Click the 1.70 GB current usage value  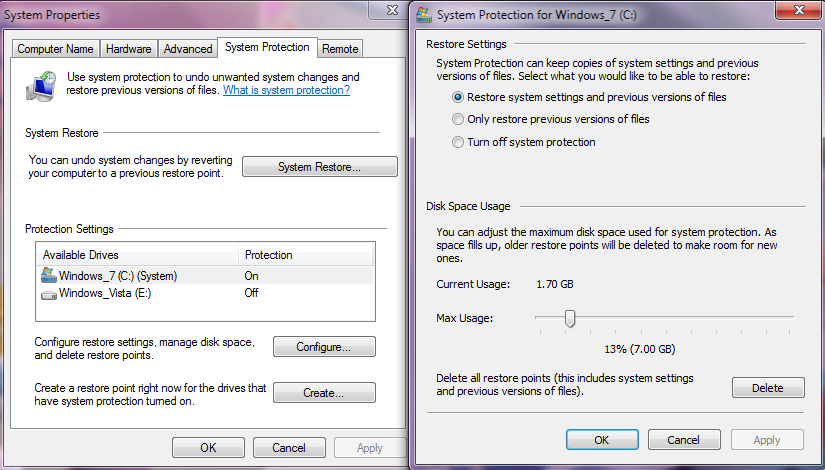pos(555,284)
